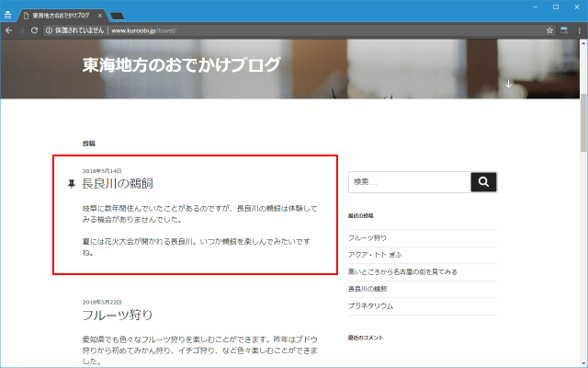Maximize the browser window
Screen dimensions: 588x368
coord(556,6)
